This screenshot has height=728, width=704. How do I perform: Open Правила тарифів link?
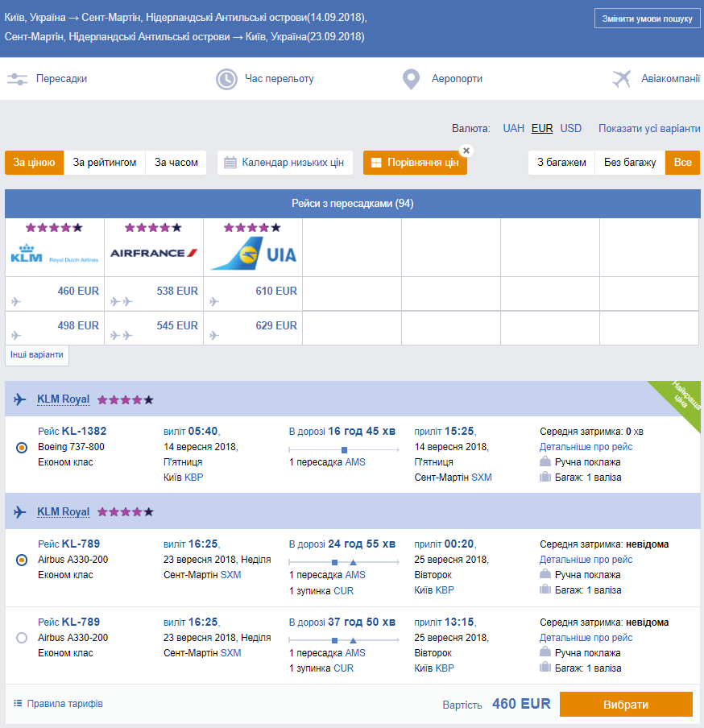click(x=64, y=703)
